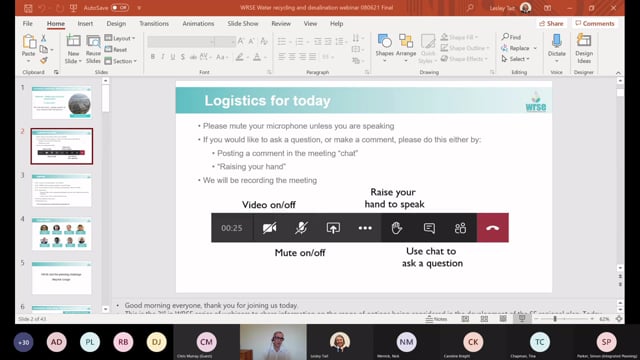Click the Share button
The height and width of the screenshot is (360, 640).
tap(551, 24)
